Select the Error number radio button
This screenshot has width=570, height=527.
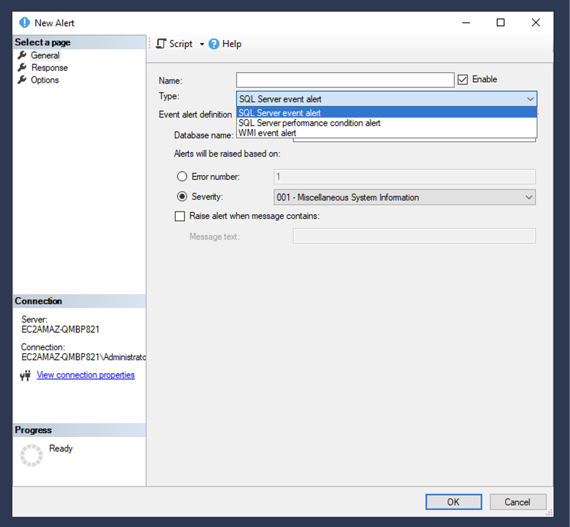[182, 177]
